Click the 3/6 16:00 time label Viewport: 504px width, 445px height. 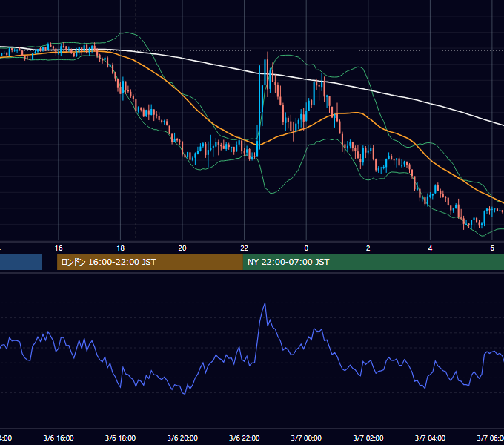59,438
